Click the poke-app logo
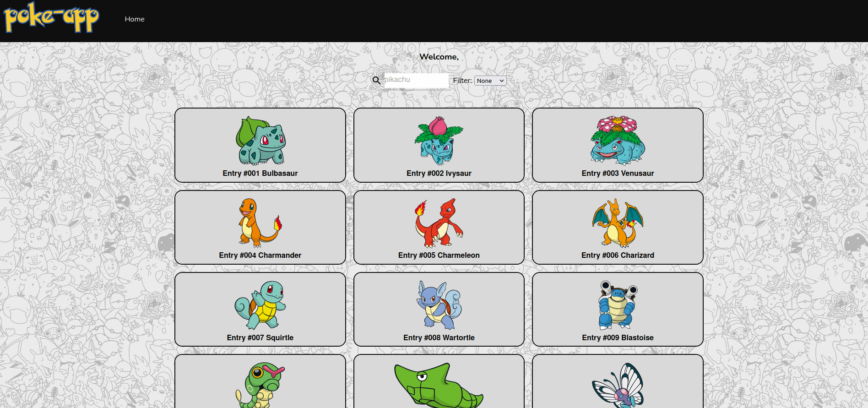Screen dimensions: 868x408 tap(52, 17)
